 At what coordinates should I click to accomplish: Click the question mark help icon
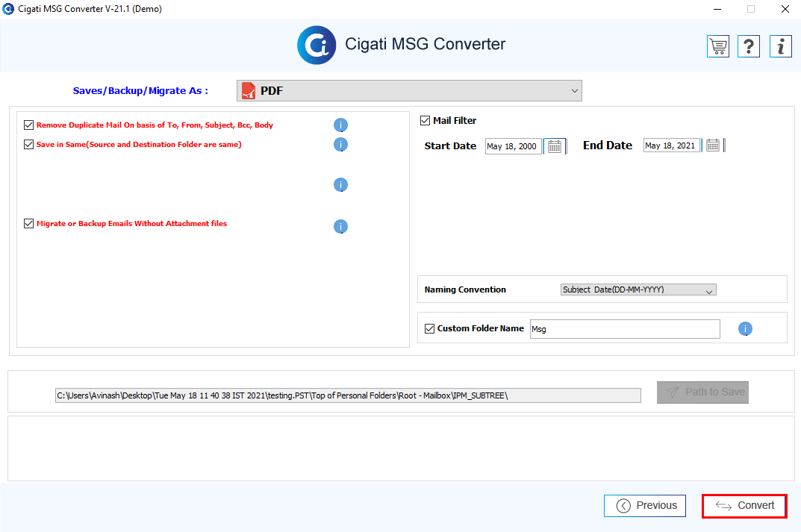click(749, 46)
